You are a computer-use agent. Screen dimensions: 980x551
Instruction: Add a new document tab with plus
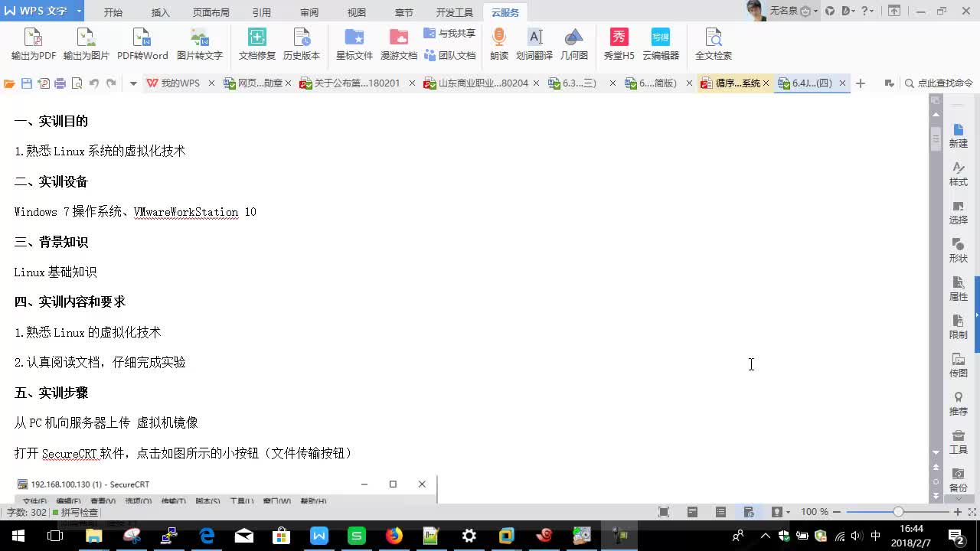click(861, 83)
